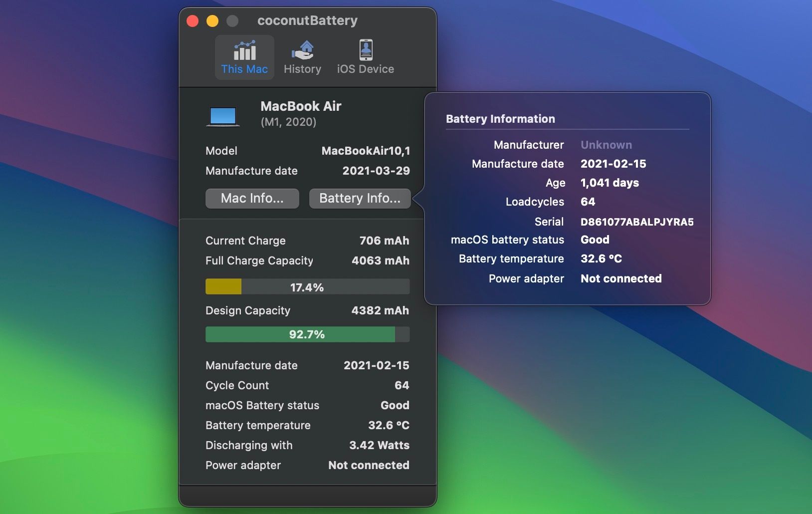Click the Full Charge Capacity value
This screenshot has height=514, width=812.
click(380, 260)
